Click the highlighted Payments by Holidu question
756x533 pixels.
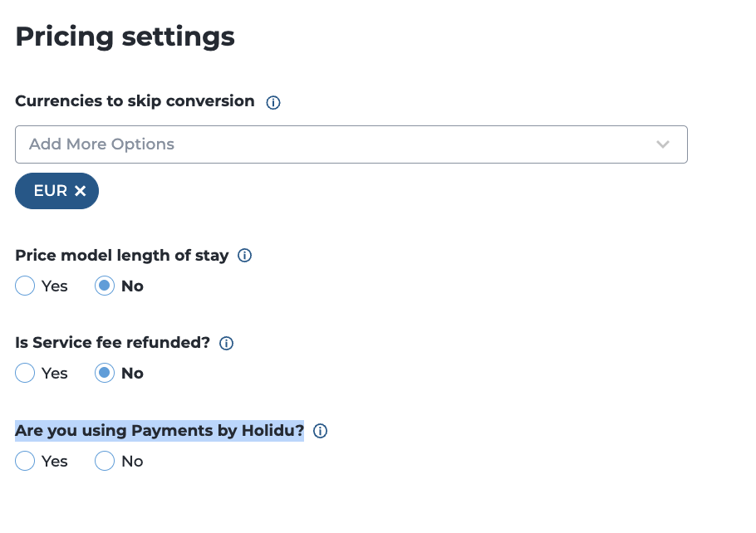point(160,430)
